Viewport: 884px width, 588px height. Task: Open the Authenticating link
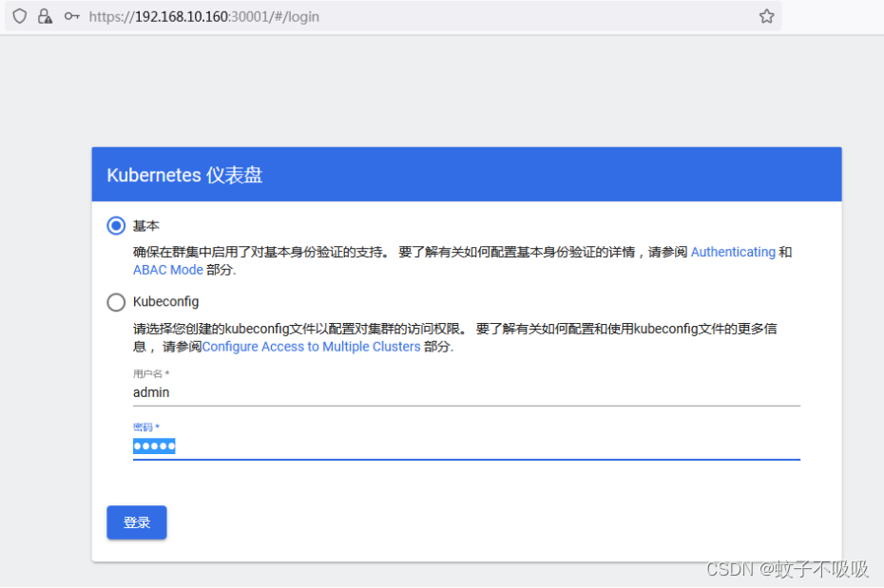733,252
